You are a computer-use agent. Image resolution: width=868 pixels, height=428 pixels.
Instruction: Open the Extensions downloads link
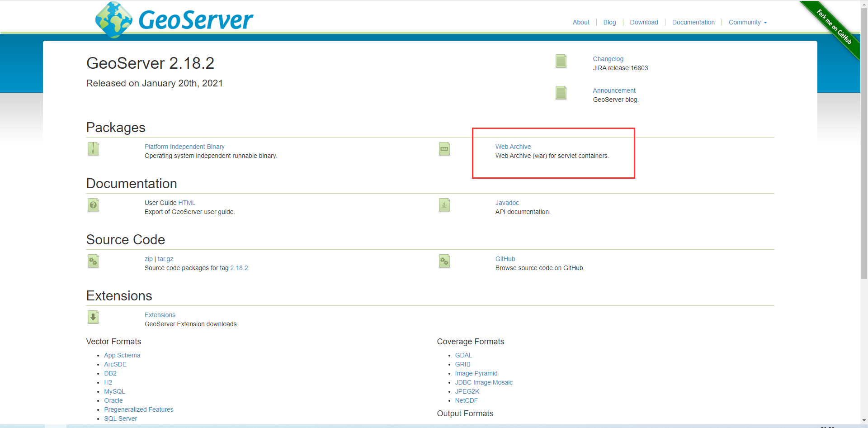(160, 315)
